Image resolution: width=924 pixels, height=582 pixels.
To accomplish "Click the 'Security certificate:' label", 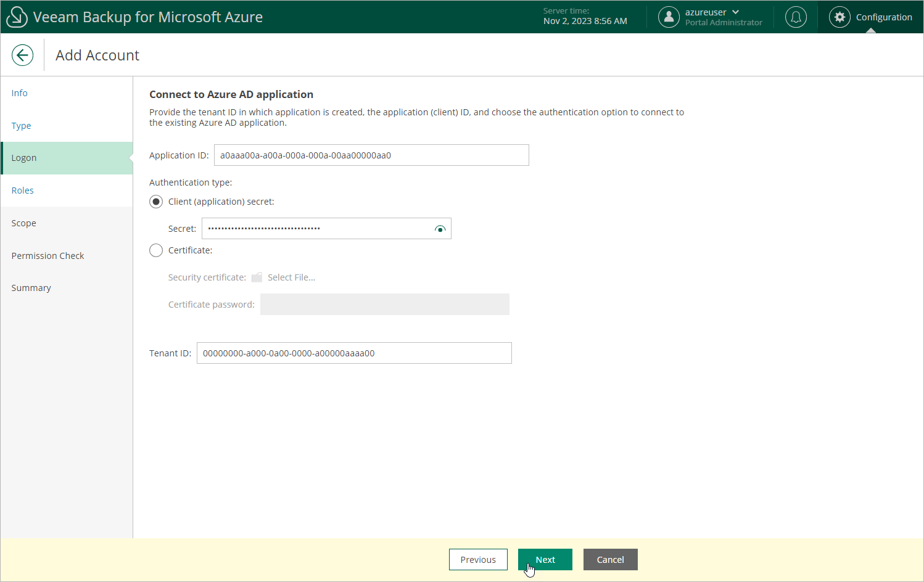I will pos(207,277).
